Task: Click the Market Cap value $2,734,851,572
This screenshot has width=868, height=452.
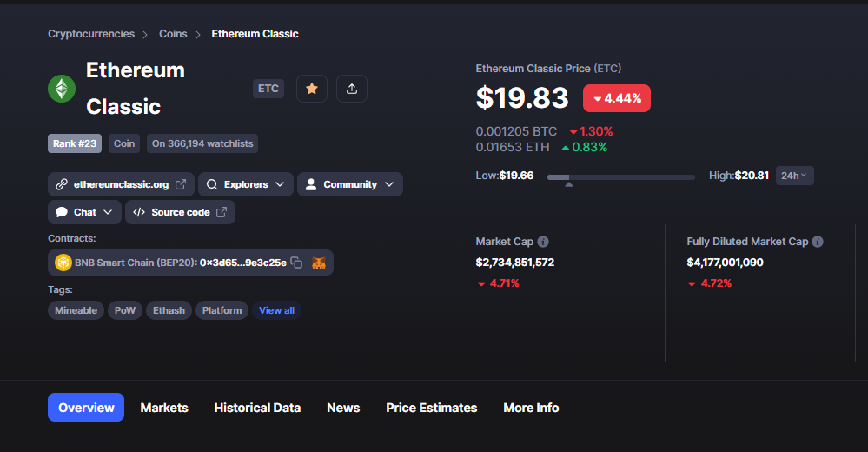Action: (515, 262)
